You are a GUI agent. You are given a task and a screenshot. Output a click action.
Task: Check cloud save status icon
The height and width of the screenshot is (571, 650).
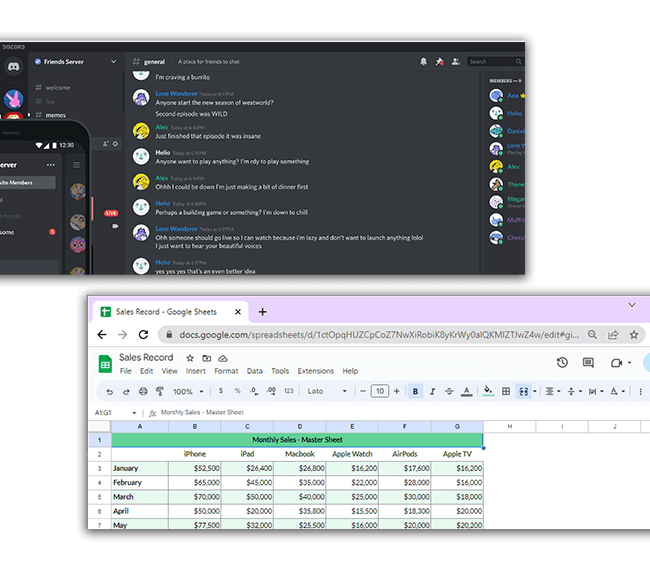(223, 358)
